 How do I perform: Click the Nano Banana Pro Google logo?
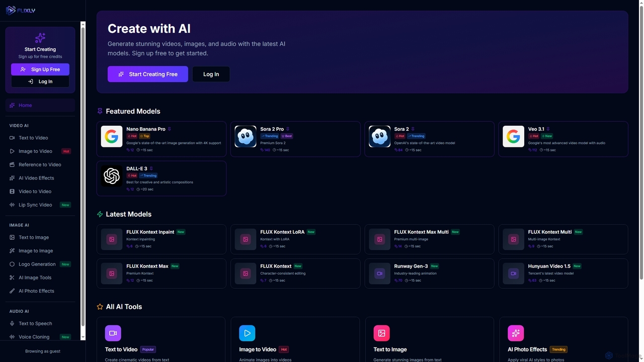[x=112, y=136]
